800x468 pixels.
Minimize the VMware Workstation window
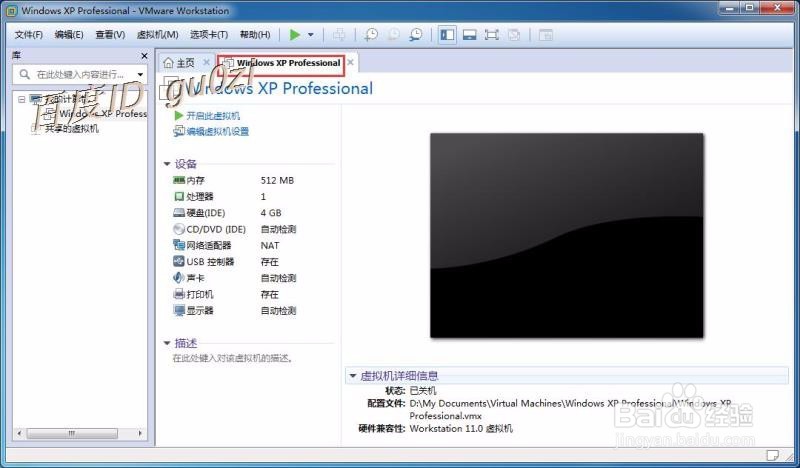pos(730,8)
